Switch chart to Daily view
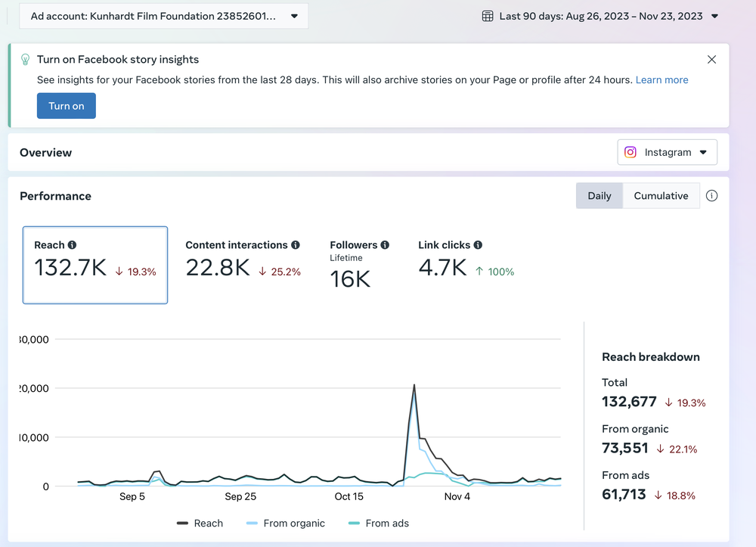Image resolution: width=756 pixels, height=547 pixels. coord(599,196)
